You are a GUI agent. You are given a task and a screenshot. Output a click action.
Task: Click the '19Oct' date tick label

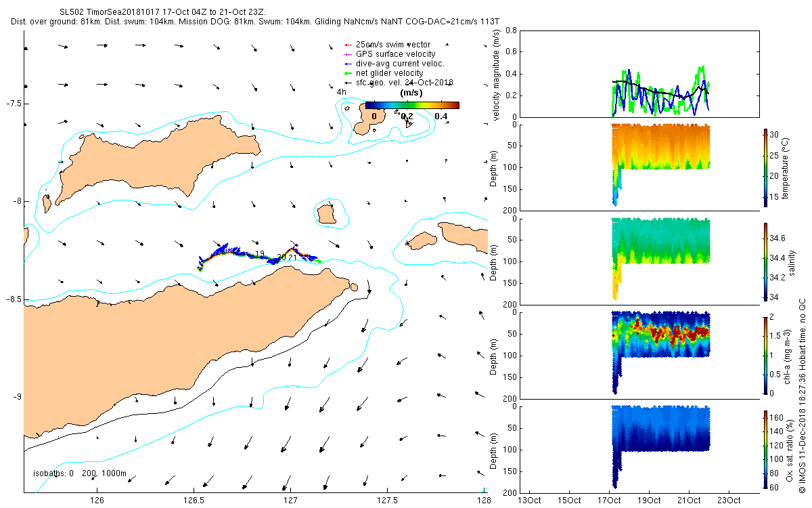pos(649,501)
